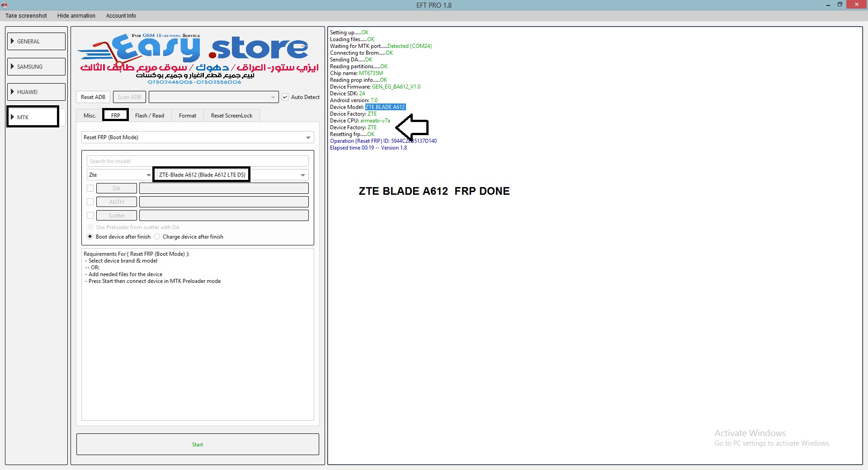Screen dimensions: 868x470
Task: Click the DA file path field
Action: pos(224,188)
